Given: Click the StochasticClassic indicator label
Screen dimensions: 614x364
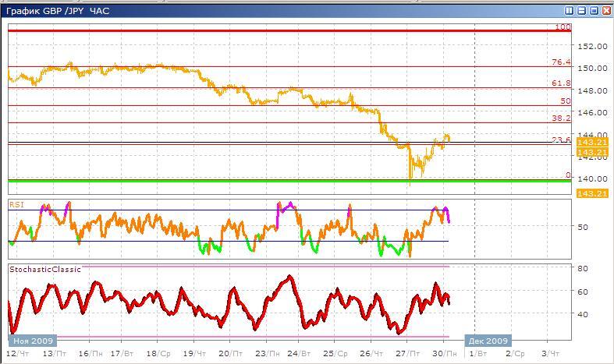Looking at the screenshot, I should pos(41,269).
